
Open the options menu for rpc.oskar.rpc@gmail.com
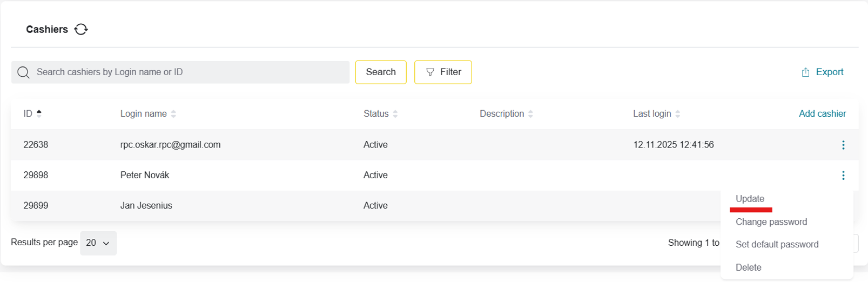(x=843, y=145)
